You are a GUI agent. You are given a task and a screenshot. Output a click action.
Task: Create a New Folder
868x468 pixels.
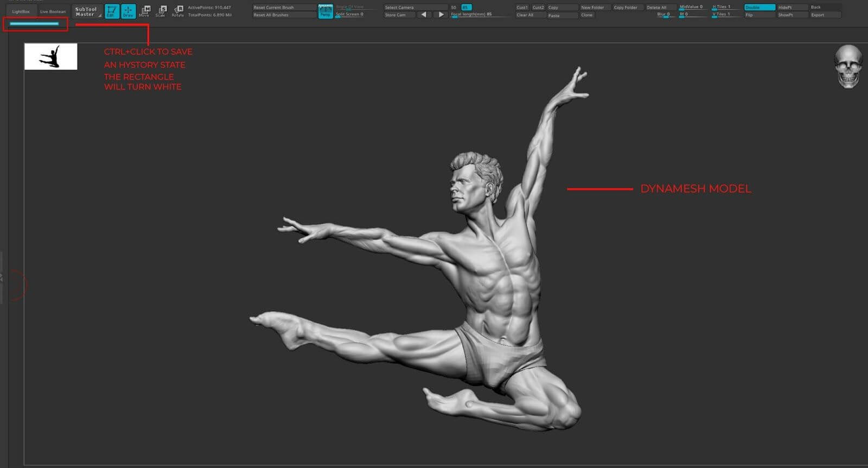coord(595,8)
